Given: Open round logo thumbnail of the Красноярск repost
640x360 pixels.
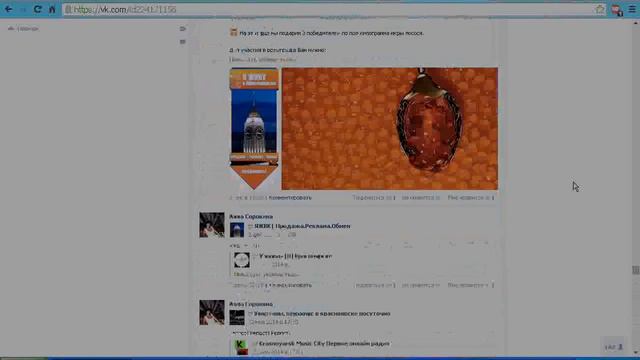Looking at the screenshot, I should tap(242, 260).
